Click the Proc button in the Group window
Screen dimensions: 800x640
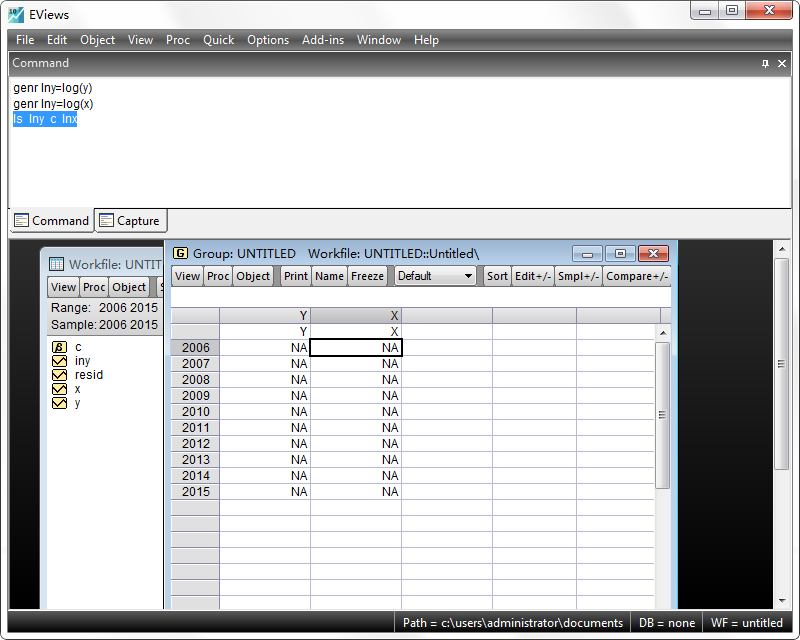coord(218,275)
